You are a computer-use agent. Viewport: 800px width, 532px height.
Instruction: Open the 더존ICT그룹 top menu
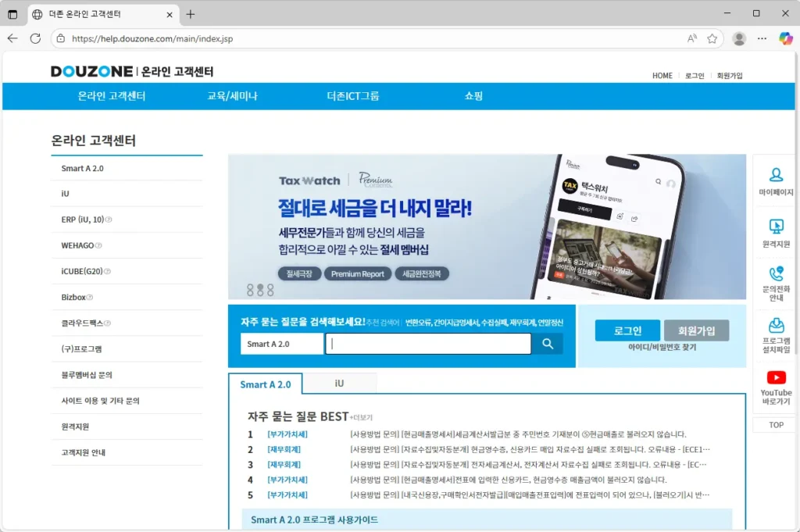[x=353, y=96]
